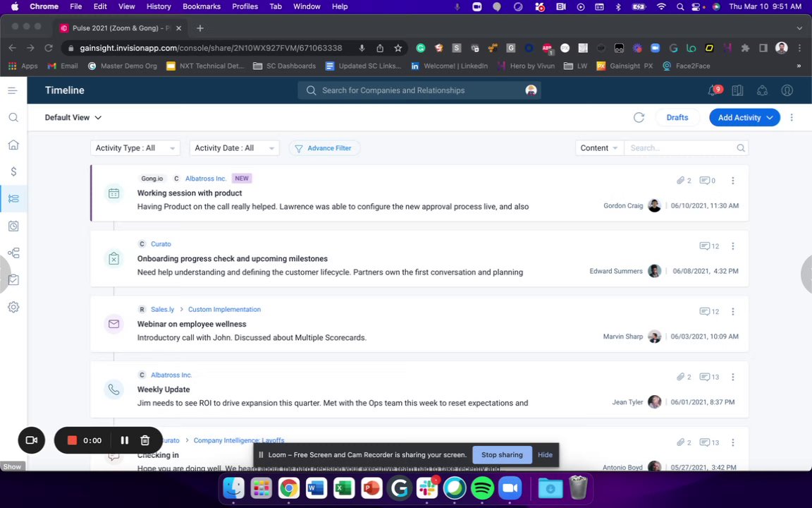The width and height of the screenshot is (812, 508).
Task: Delete the Loom recording with trash icon
Action: pos(145,440)
